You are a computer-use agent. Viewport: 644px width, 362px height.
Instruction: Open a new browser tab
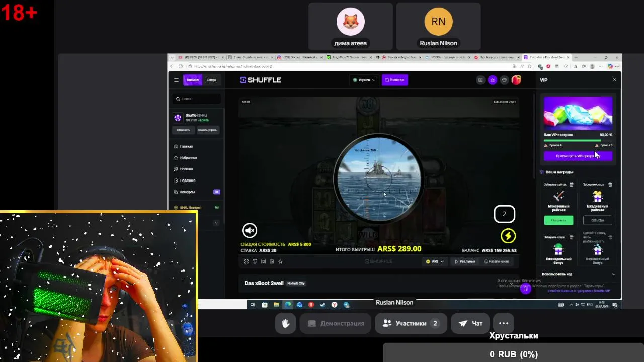pos(576,57)
